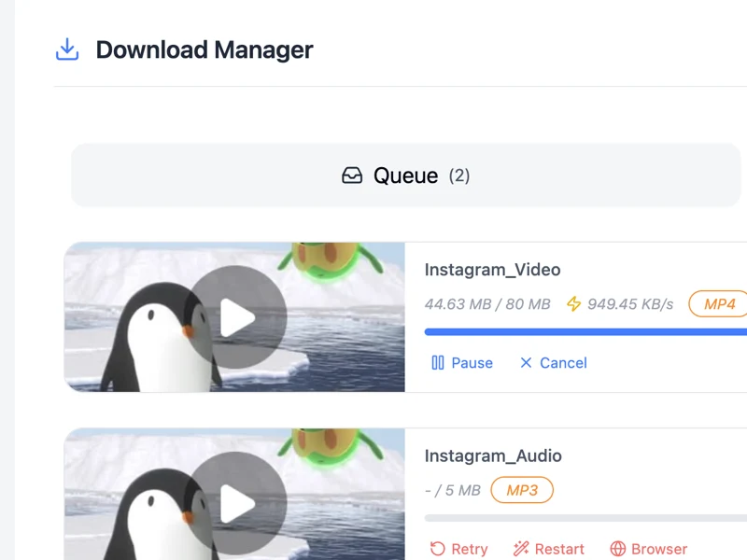Pause the Instagram_Video download
This screenshot has height=560, width=747.
click(462, 363)
